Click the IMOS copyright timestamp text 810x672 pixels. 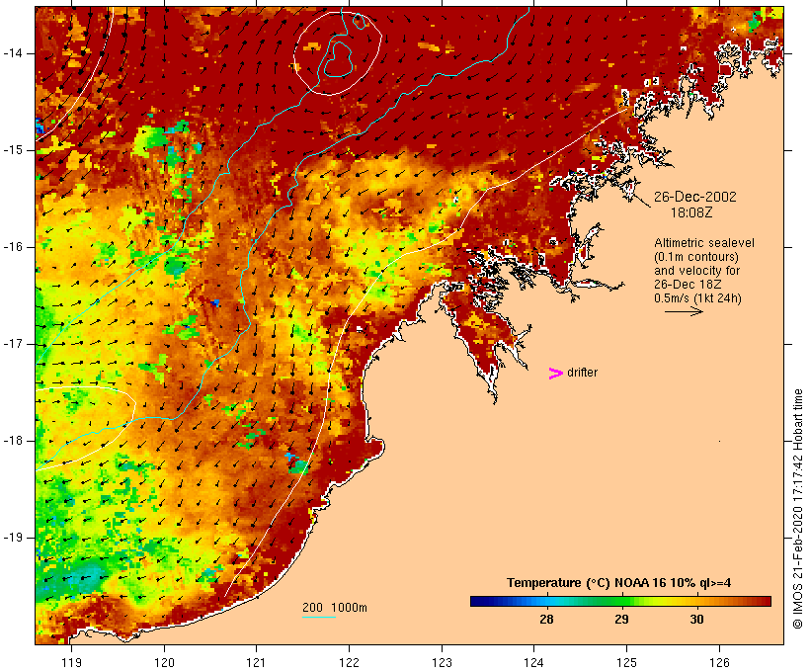(x=797, y=509)
